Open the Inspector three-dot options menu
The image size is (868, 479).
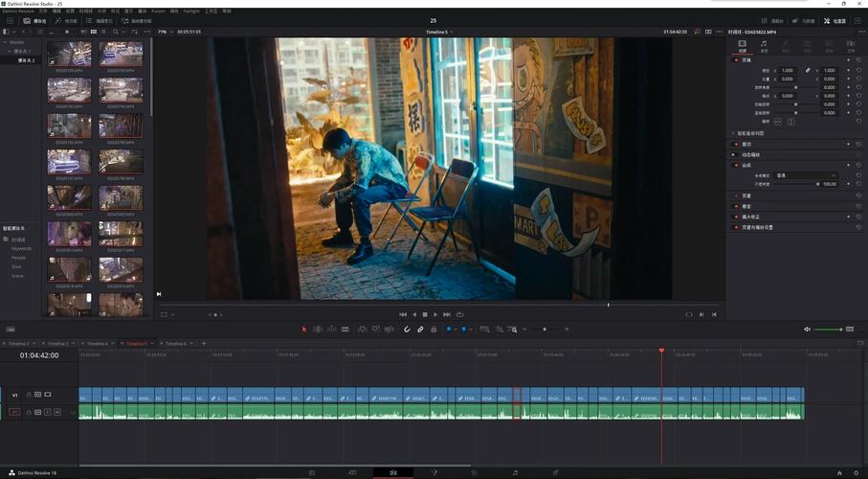click(860, 33)
